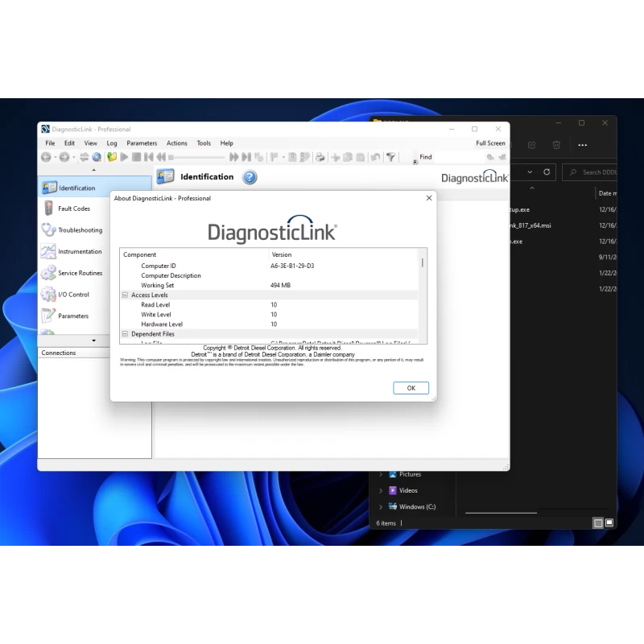Click the blue help question-mark icon

click(x=250, y=177)
